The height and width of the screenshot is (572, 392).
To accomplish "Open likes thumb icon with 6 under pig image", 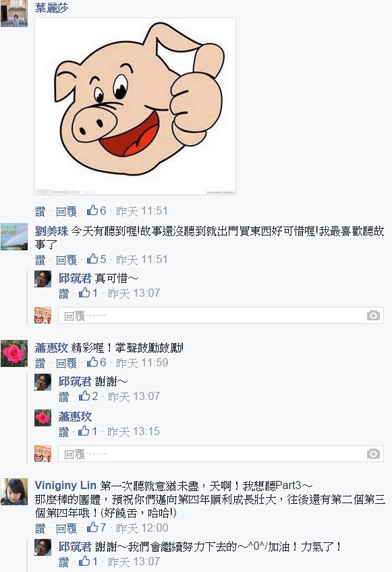I will click(x=96, y=210).
